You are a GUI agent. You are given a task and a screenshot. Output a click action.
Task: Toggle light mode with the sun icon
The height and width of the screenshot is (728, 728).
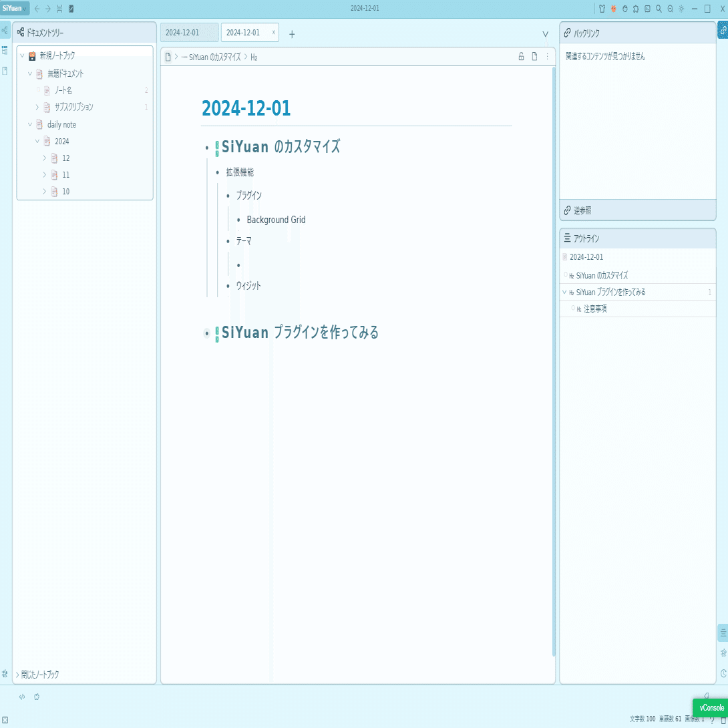tap(681, 9)
